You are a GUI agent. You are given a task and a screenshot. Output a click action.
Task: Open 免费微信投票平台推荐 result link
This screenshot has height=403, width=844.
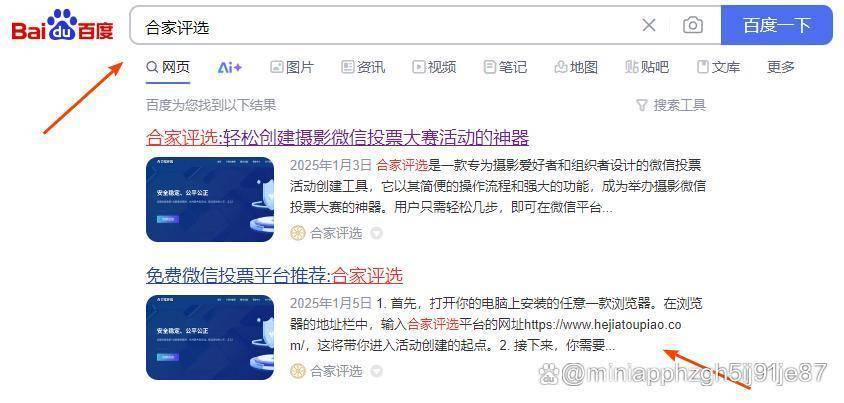[x=275, y=276]
